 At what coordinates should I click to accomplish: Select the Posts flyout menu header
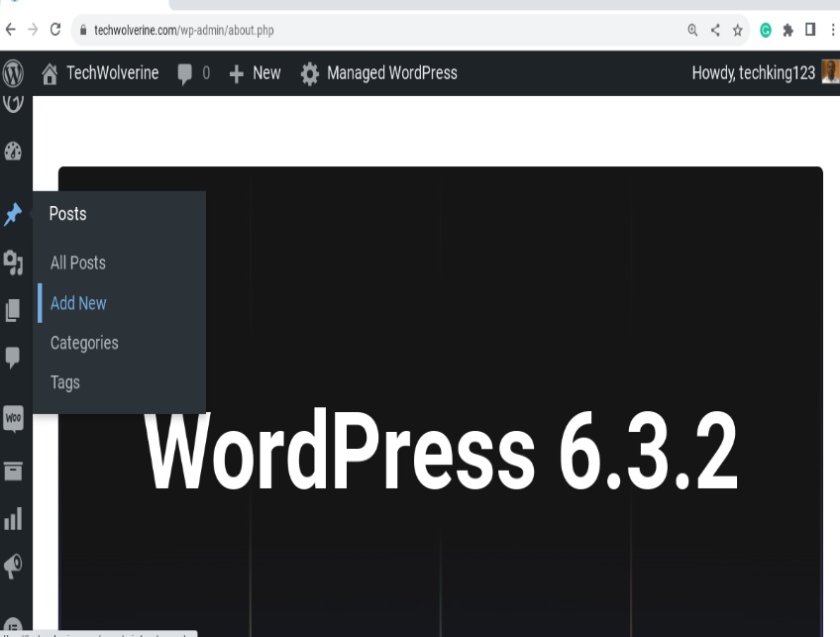[68, 214]
